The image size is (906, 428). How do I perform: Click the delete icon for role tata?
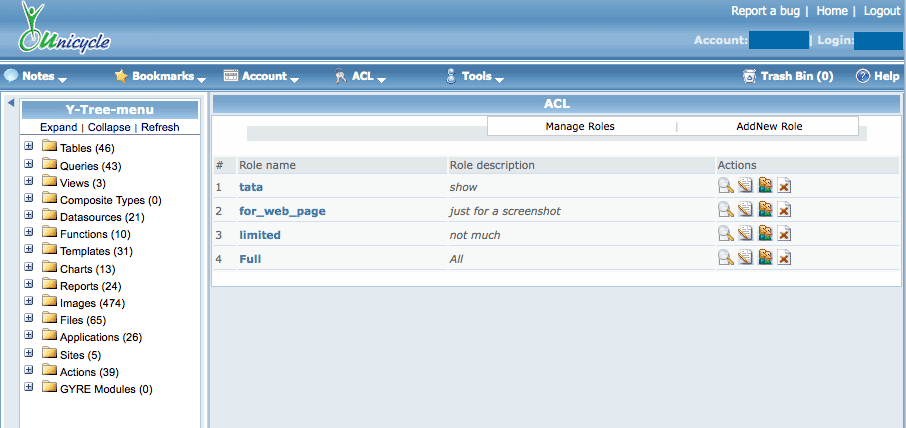tap(785, 185)
